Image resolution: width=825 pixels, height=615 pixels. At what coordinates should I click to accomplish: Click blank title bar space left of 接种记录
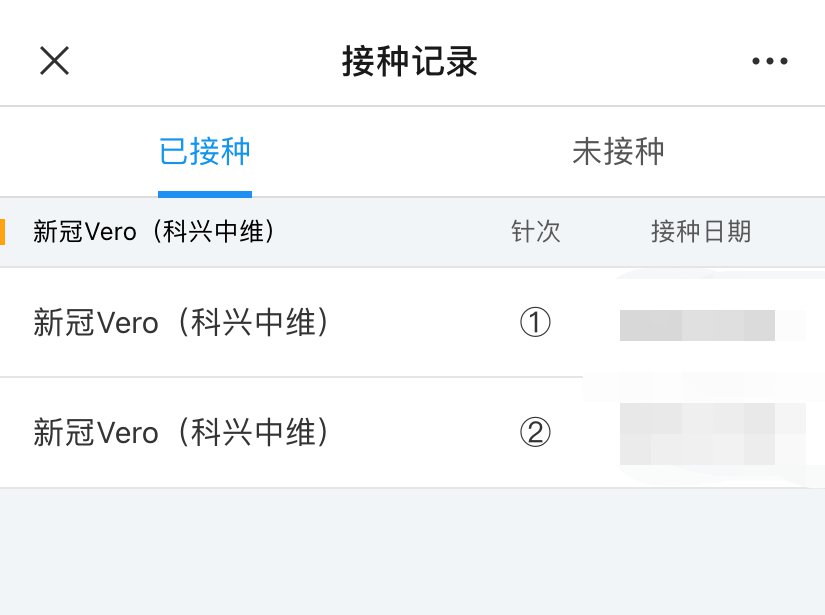200,61
